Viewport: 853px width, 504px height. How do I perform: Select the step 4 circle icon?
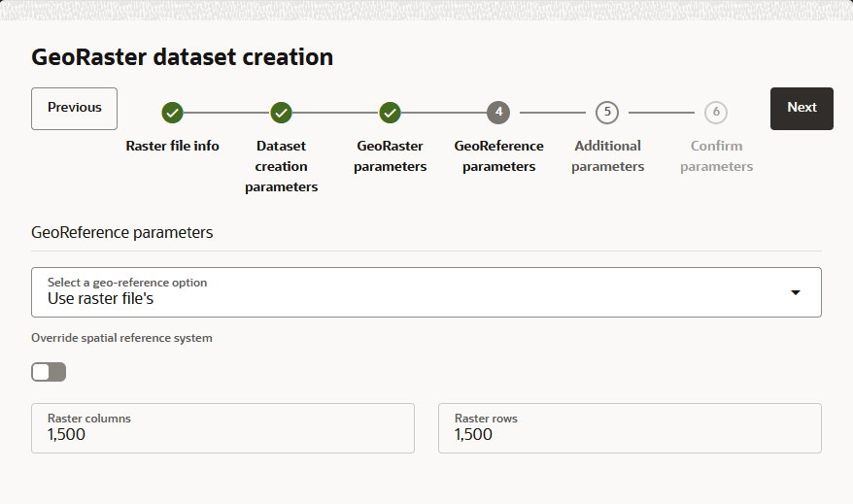tap(498, 113)
